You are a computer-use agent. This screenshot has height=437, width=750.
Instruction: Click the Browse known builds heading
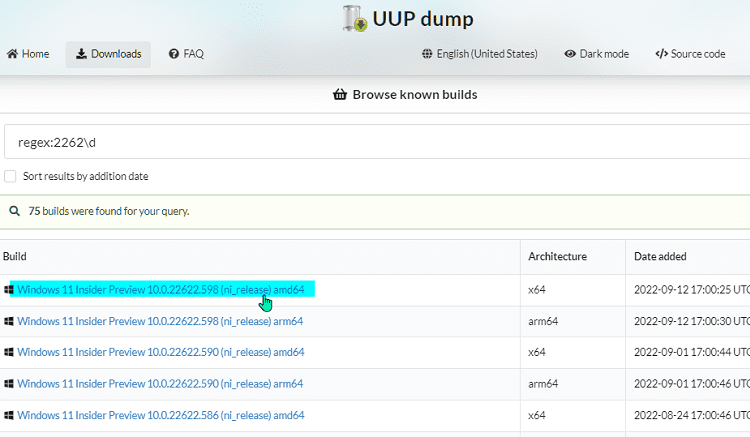415,95
